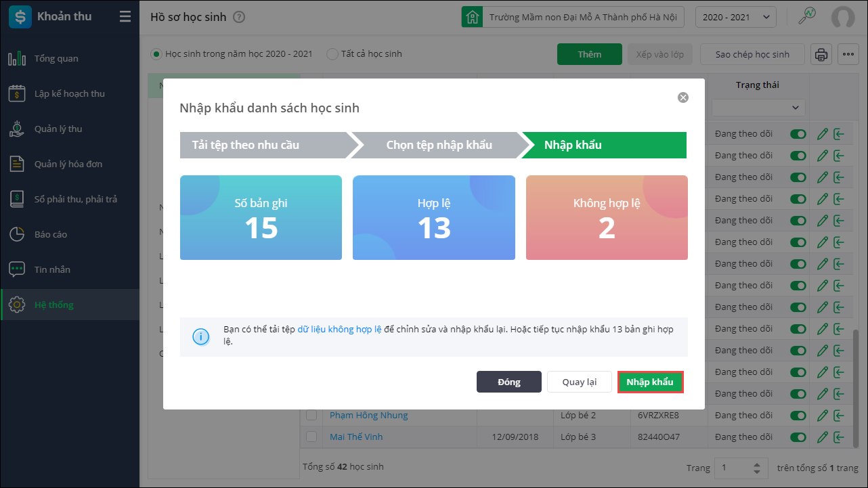Go to 'Chọn tệp nhập khẩu' step
Screen dimensions: 868x488
point(439,145)
